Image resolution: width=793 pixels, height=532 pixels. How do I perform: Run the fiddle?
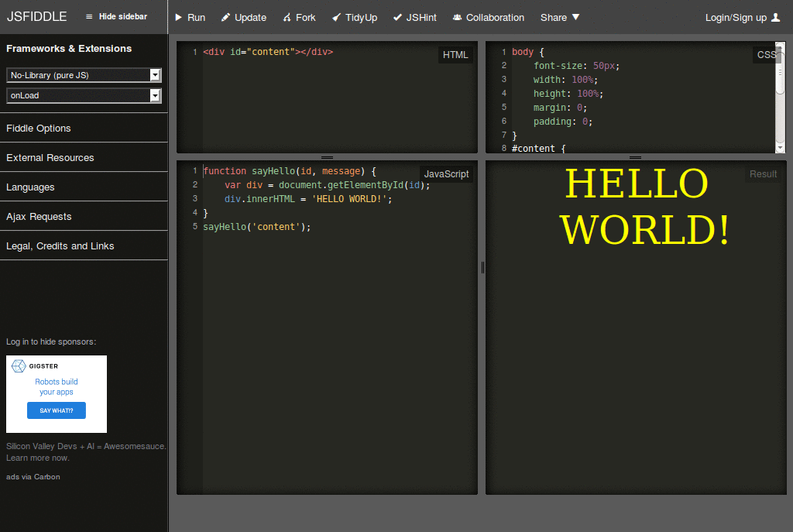[189, 17]
